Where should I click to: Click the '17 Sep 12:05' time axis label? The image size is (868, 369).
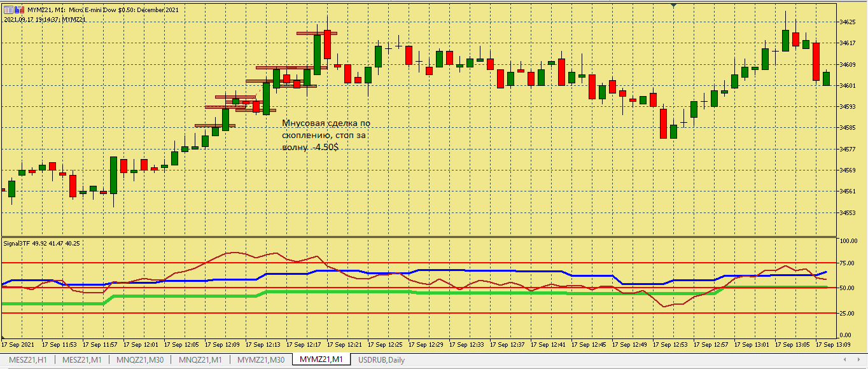(x=181, y=345)
